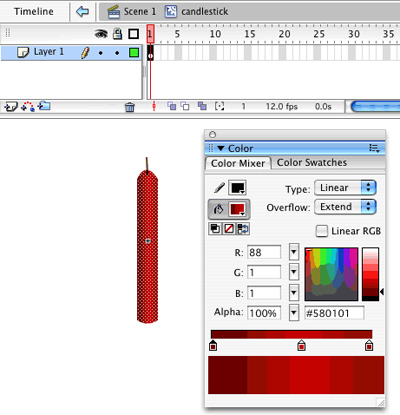Click the fill color paint bucket icon
Image resolution: width=400 pixels, height=415 pixels.
[x=219, y=209]
